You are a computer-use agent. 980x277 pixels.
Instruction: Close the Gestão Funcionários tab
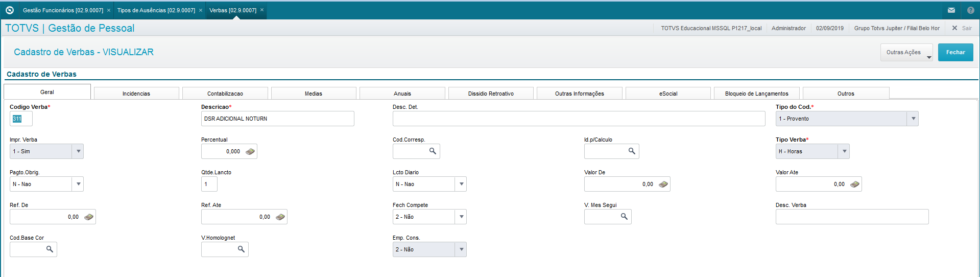pos(109,10)
